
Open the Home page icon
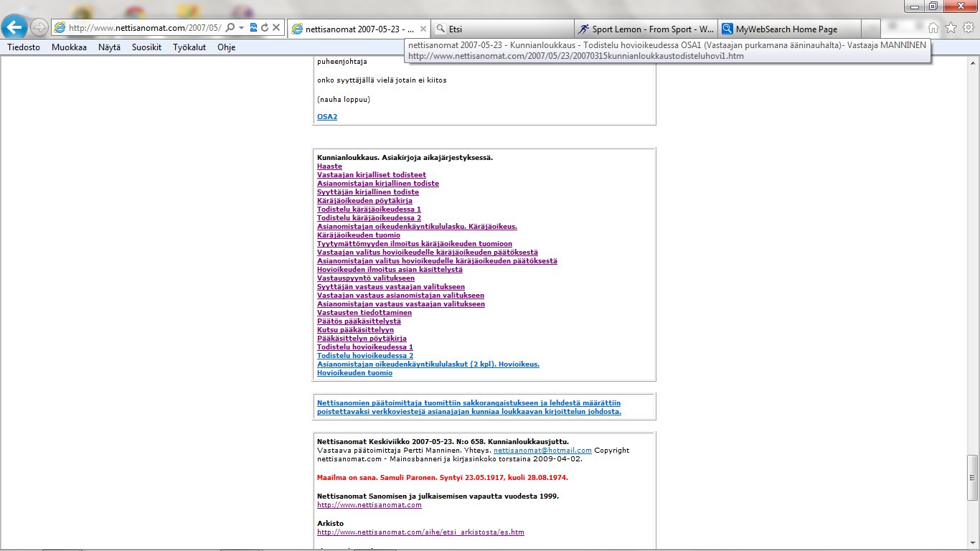pyautogui.click(x=933, y=28)
